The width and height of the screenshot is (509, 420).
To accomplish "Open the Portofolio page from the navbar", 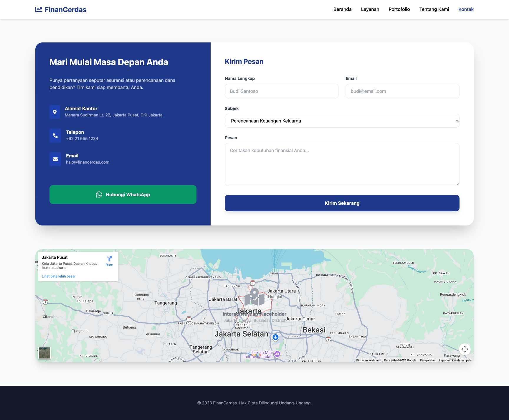I will tap(399, 9).
